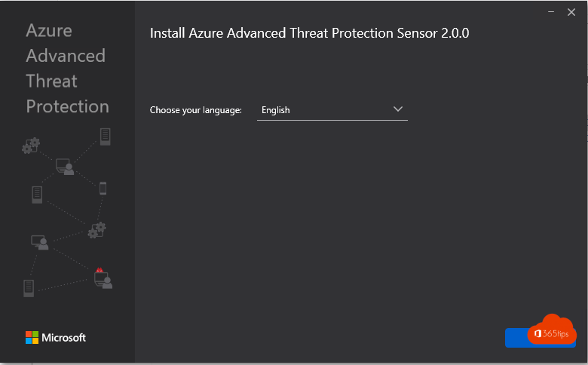The image size is (588, 365).
Task: Click the user workstation icon below the top gears
Action: click(65, 167)
